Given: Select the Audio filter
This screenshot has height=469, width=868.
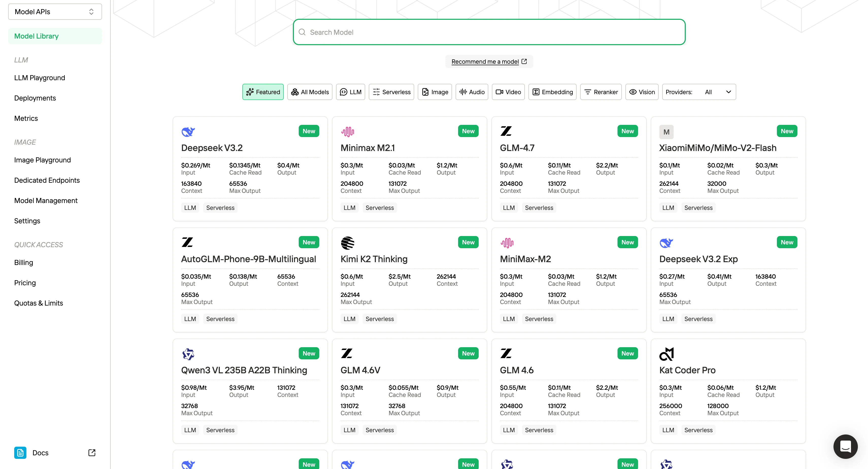Looking at the screenshot, I should click(472, 92).
